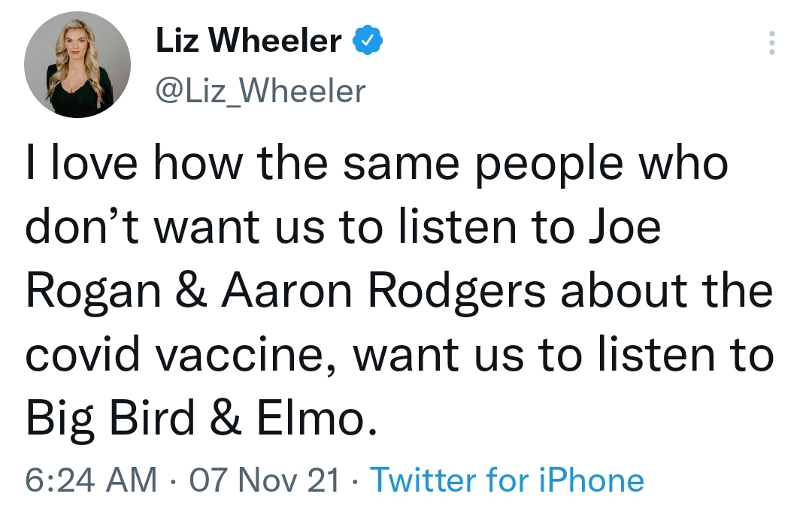Click the name Aaron Rodgers in the tweet
Image resolution: width=812 pixels, height=524 pixels.
click(x=383, y=292)
